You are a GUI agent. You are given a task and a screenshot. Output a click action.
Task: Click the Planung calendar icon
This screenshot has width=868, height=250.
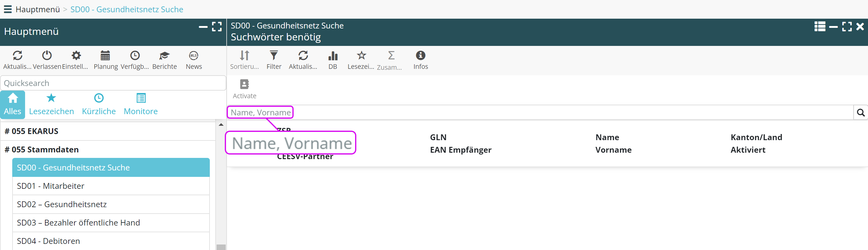click(x=106, y=56)
